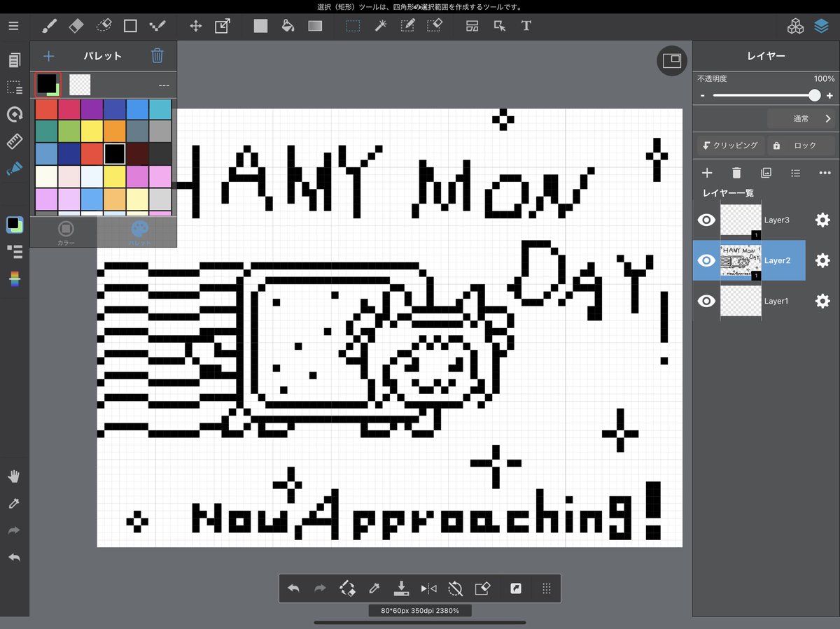This screenshot has height=629, width=840.
Task: Select the panel divide tool
Action: pyautogui.click(x=472, y=26)
